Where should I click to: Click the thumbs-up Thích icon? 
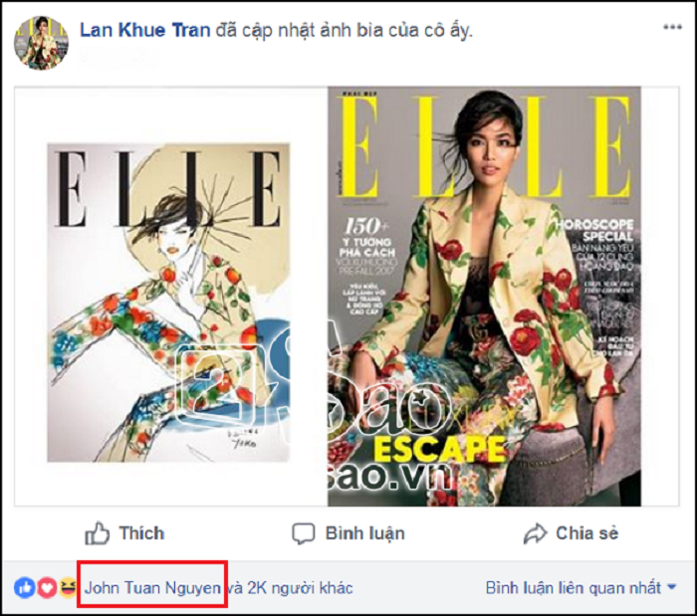click(97, 533)
